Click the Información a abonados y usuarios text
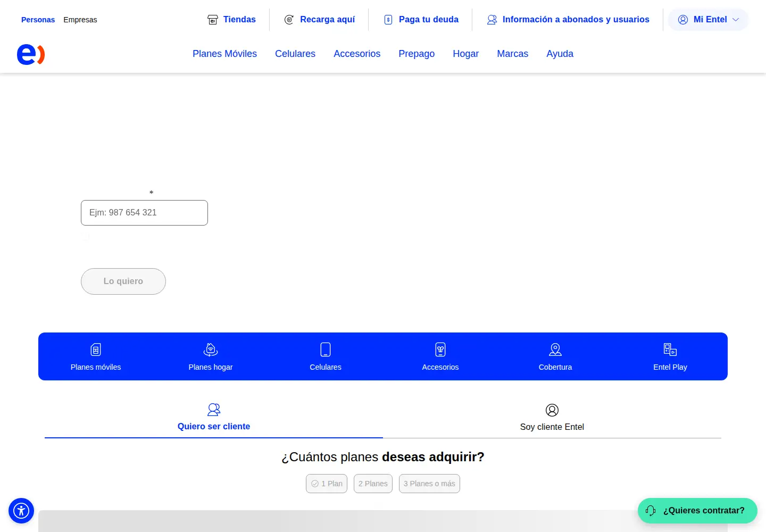The width and height of the screenshot is (766, 532). (576, 20)
